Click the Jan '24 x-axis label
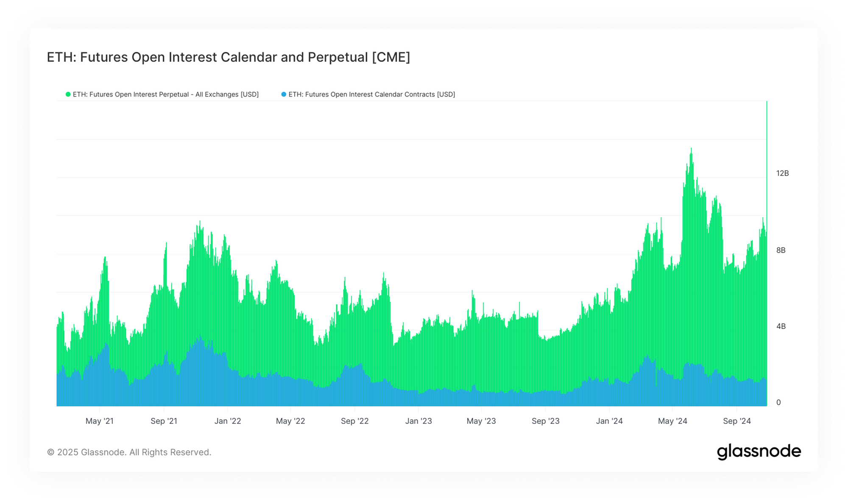This screenshot has height=504, width=848. pos(609,421)
